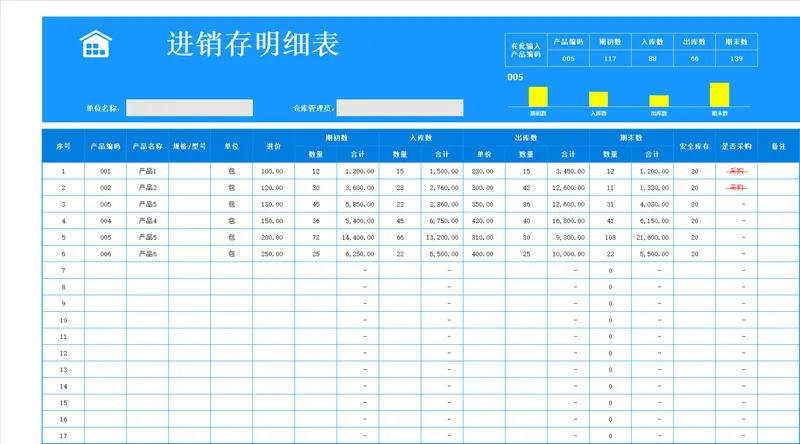This screenshot has width=800, height=444.
Task: Select the 规格/型号 column header
Action: pos(189,146)
